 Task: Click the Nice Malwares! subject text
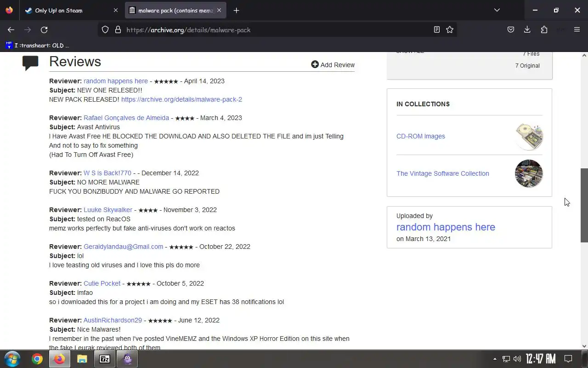(x=99, y=329)
